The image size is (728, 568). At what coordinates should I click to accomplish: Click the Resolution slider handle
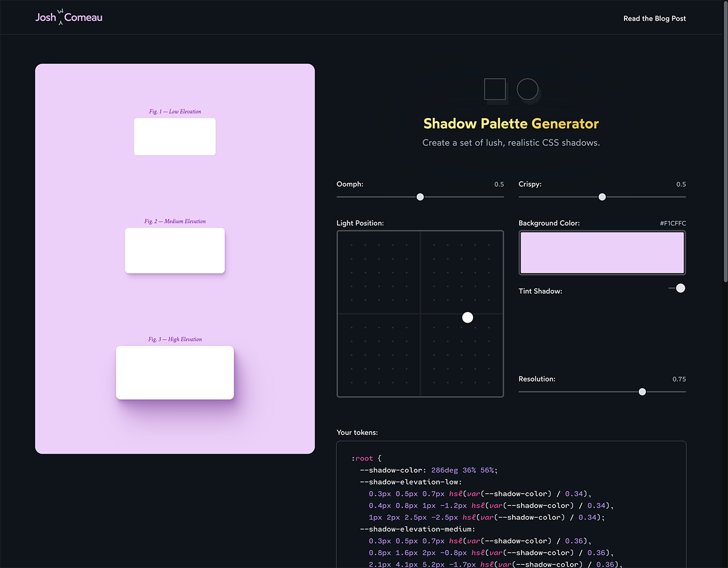643,392
